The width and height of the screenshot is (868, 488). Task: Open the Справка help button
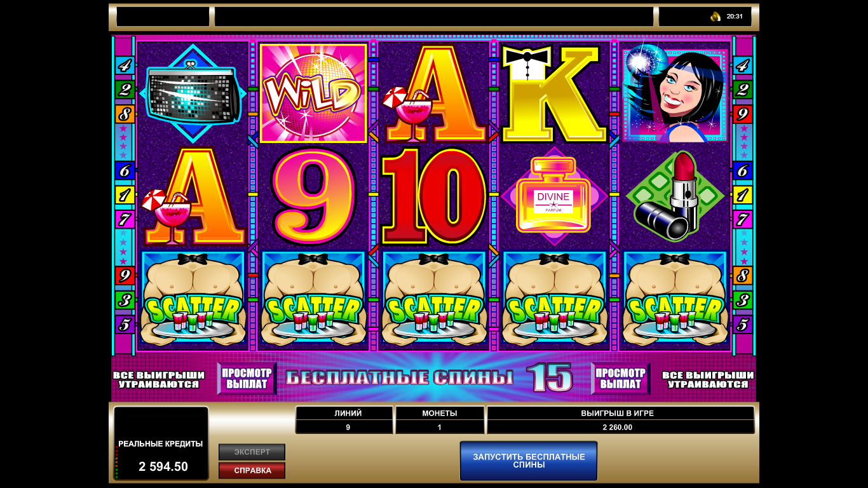(x=252, y=470)
